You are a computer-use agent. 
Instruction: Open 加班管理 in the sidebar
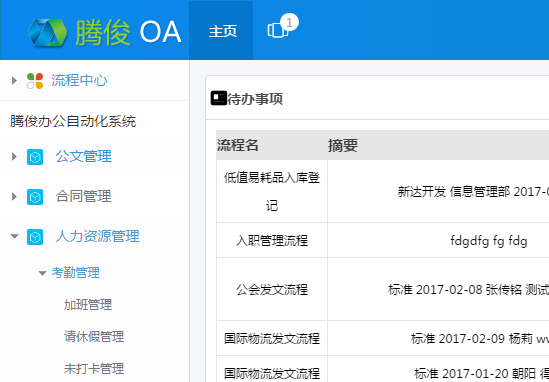pos(88,305)
